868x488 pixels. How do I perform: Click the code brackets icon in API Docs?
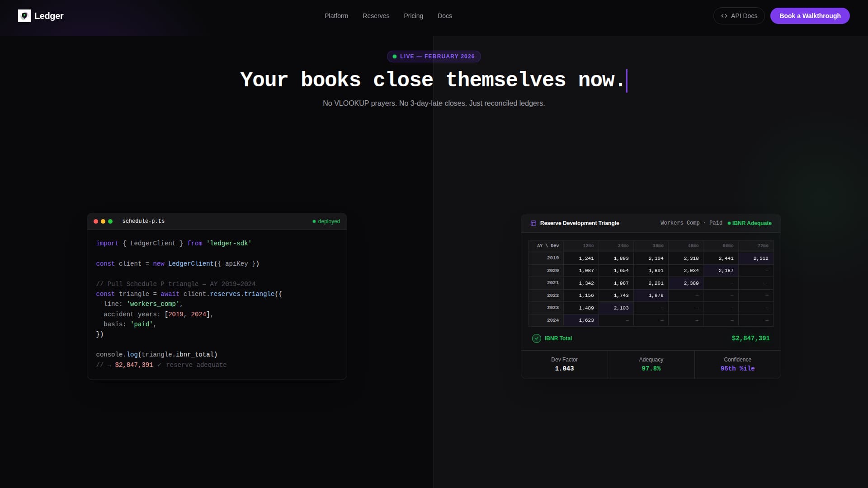724,16
